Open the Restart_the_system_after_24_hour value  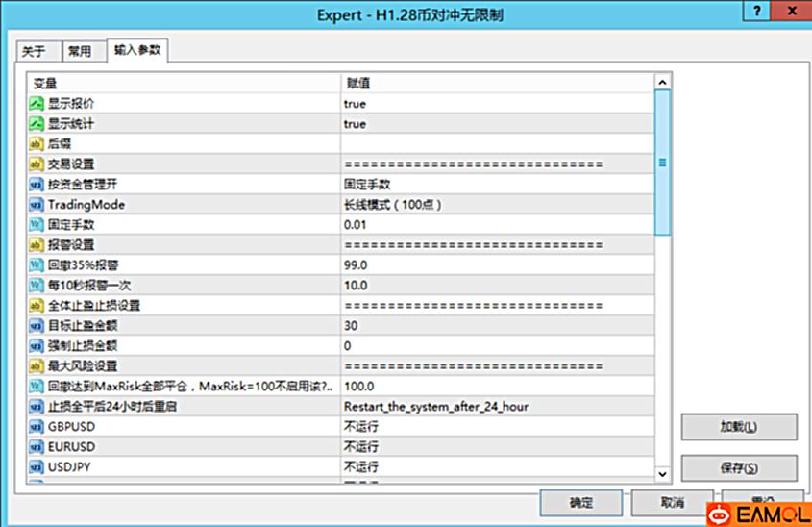435,407
